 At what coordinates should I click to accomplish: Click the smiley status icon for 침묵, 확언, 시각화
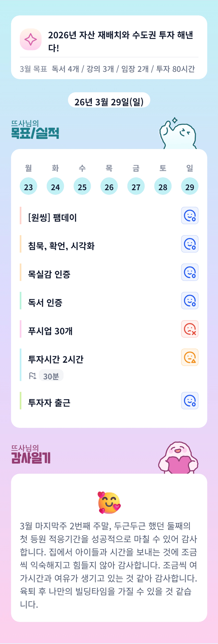190,244
